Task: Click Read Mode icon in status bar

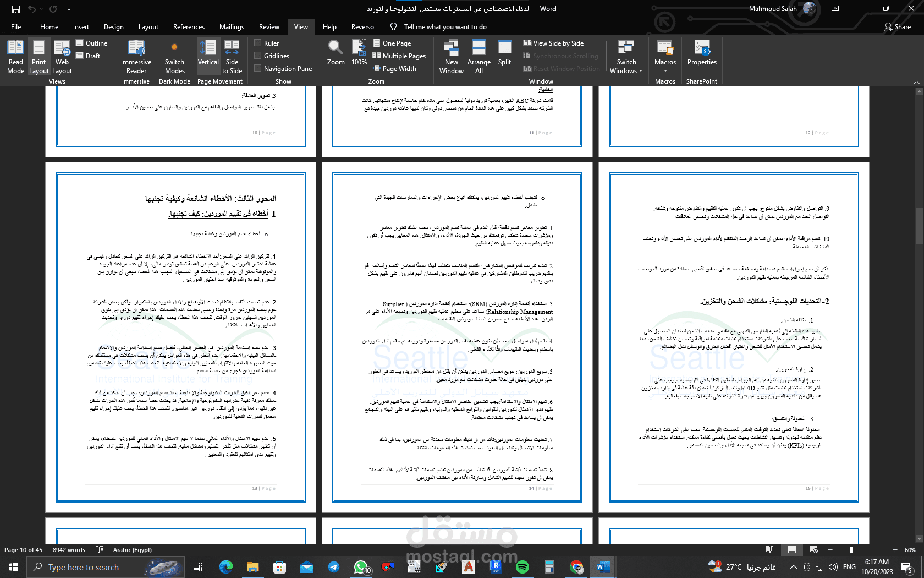Action: pyautogui.click(x=769, y=549)
